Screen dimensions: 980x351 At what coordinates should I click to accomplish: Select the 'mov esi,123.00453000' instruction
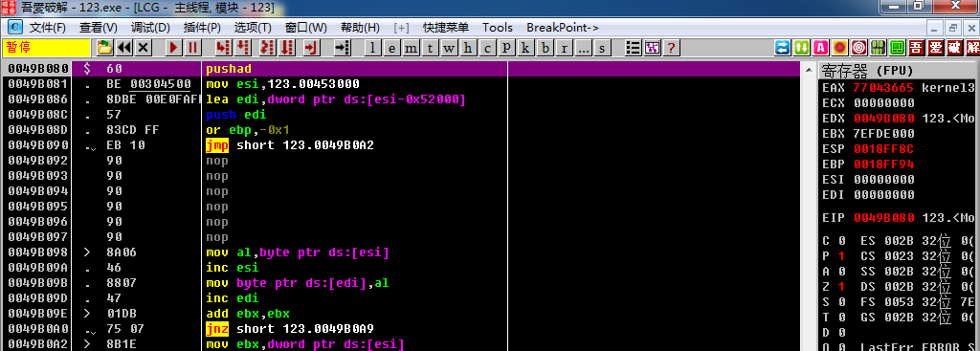(x=282, y=84)
